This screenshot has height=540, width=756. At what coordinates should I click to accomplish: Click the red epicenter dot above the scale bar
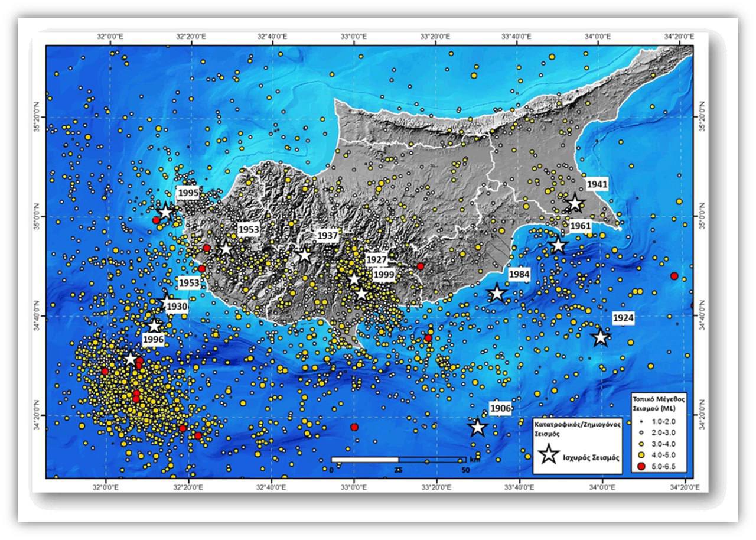tap(354, 427)
